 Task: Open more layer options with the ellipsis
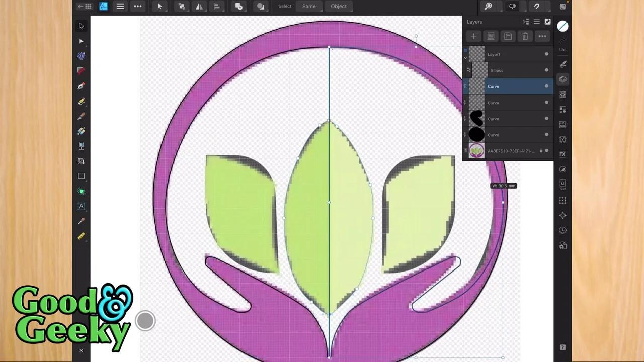(x=542, y=36)
